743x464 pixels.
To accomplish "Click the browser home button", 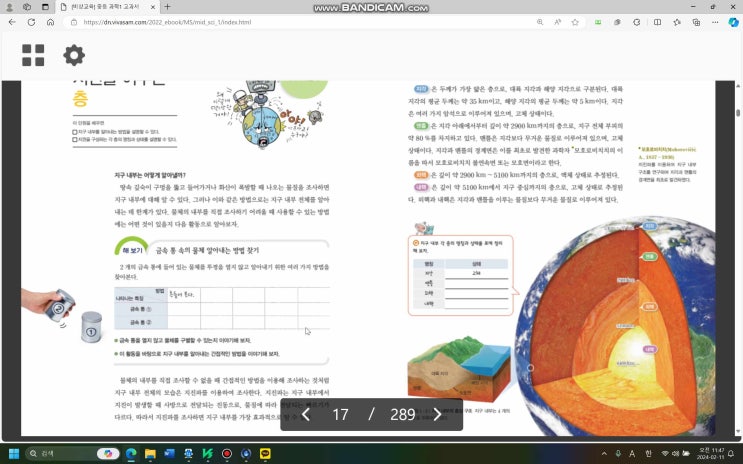I will click(50, 21).
